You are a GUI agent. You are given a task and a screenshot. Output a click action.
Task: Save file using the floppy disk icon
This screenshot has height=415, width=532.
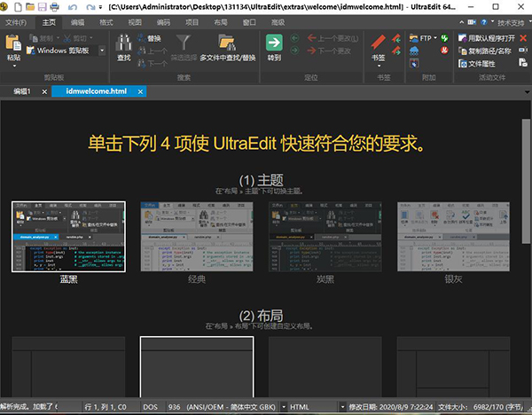(x=42, y=6)
